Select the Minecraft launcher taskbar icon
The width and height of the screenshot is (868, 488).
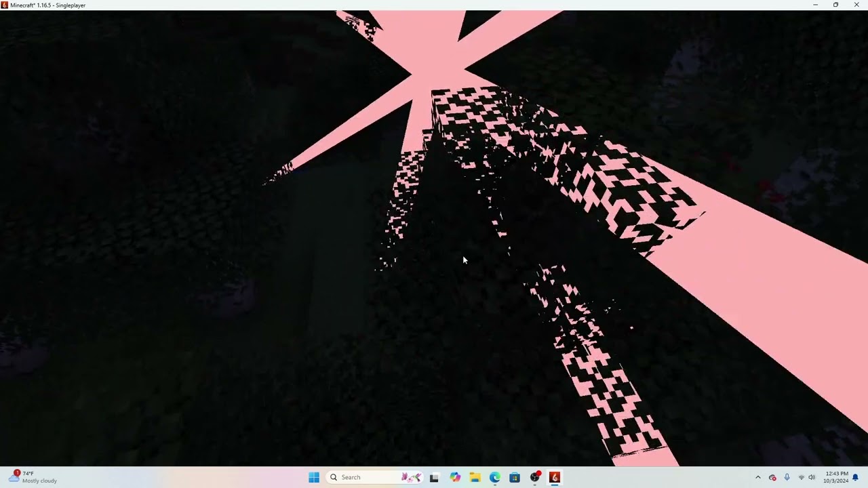555,477
